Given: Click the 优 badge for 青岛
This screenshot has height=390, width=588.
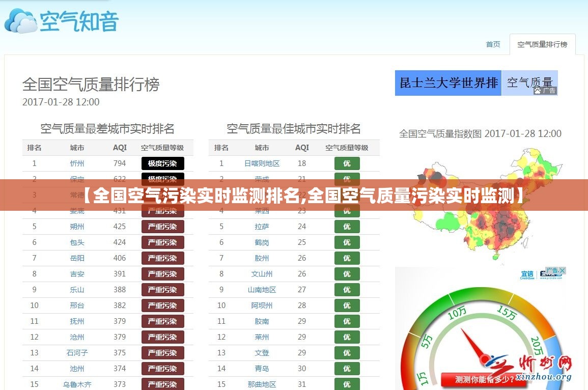Looking at the screenshot, I should click(347, 368).
